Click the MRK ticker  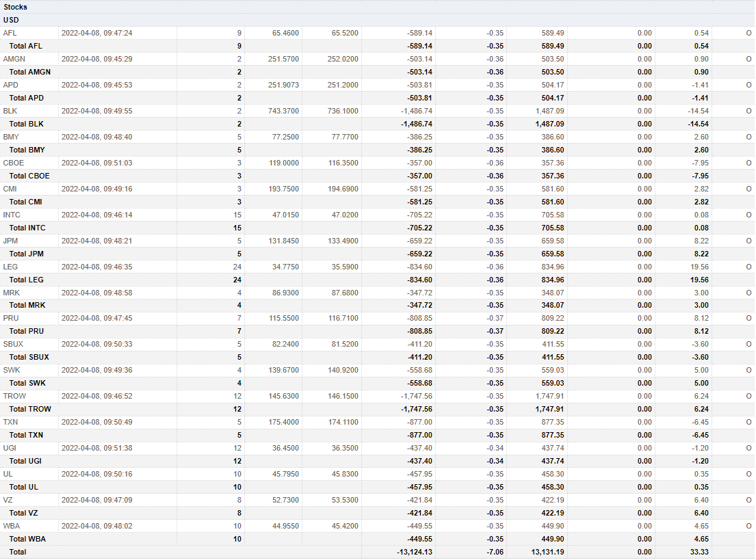click(12, 293)
